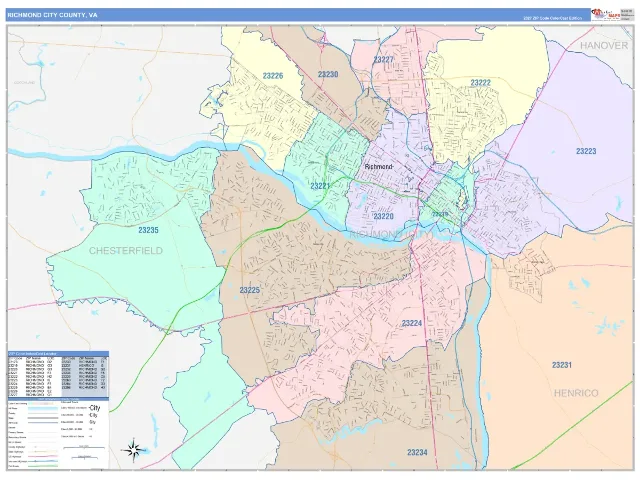Click the GOOCHLAND county label
Screen dimensions: 640x480
pyautogui.click(x=24, y=82)
